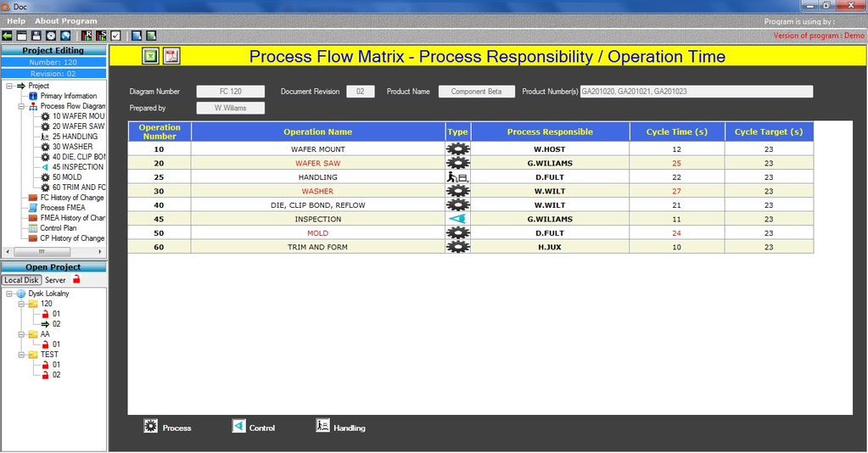
Task: Click the Process Responsible column header
Action: tap(550, 131)
